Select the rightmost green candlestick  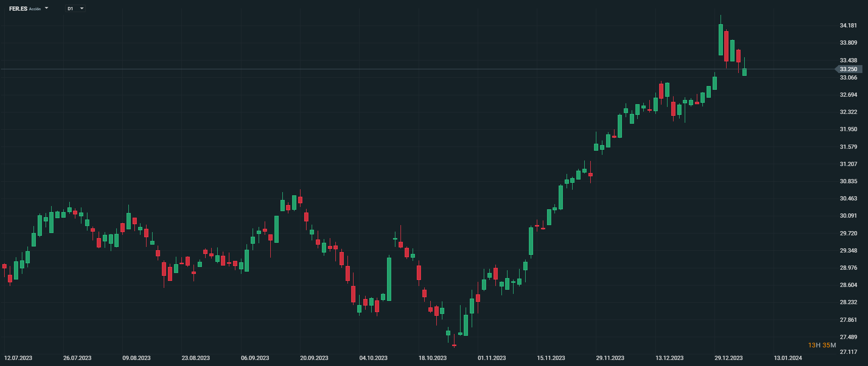click(744, 72)
